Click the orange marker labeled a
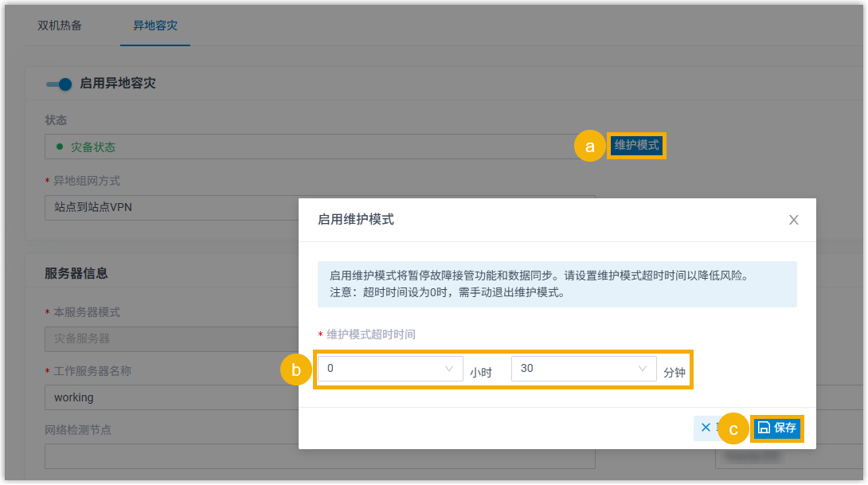868x485 pixels. 590,147
